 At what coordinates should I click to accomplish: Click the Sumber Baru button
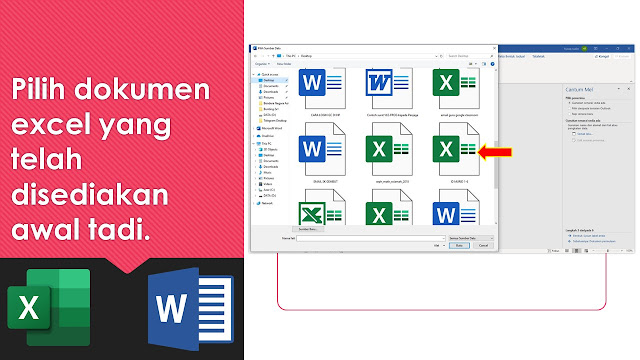(308, 229)
